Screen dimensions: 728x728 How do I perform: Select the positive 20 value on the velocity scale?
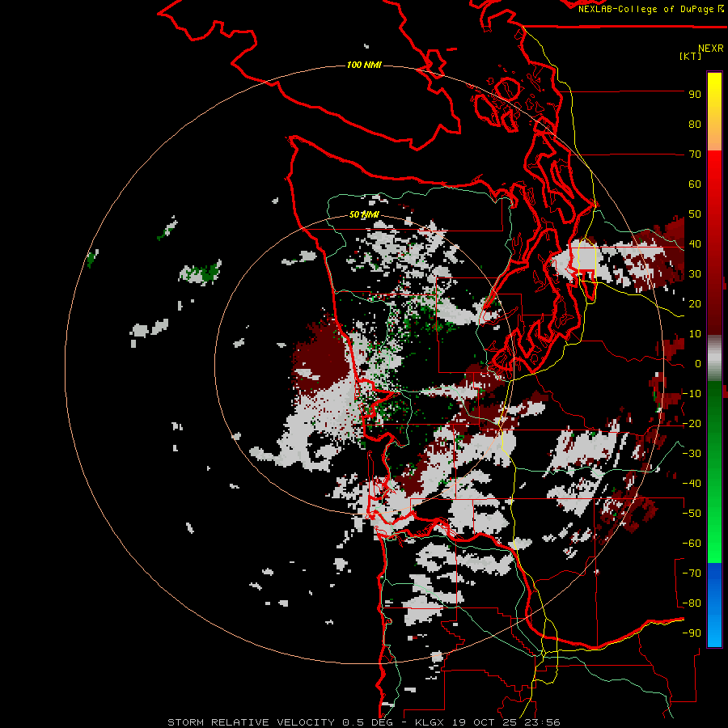[695, 303]
